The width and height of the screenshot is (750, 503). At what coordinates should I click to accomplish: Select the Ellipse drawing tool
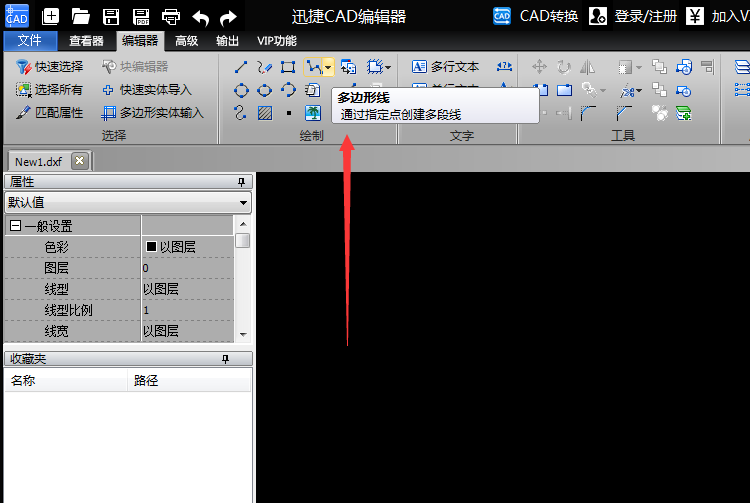tap(264, 90)
